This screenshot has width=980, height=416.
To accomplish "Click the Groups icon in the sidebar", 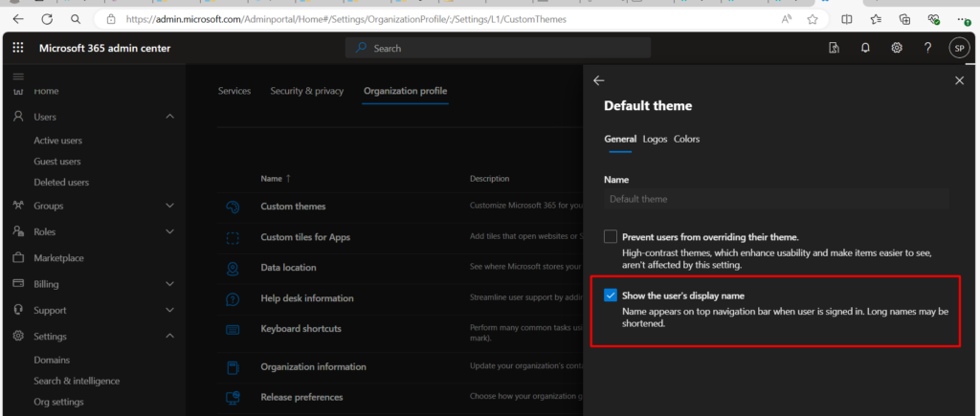I will click(x=18, y=206).
